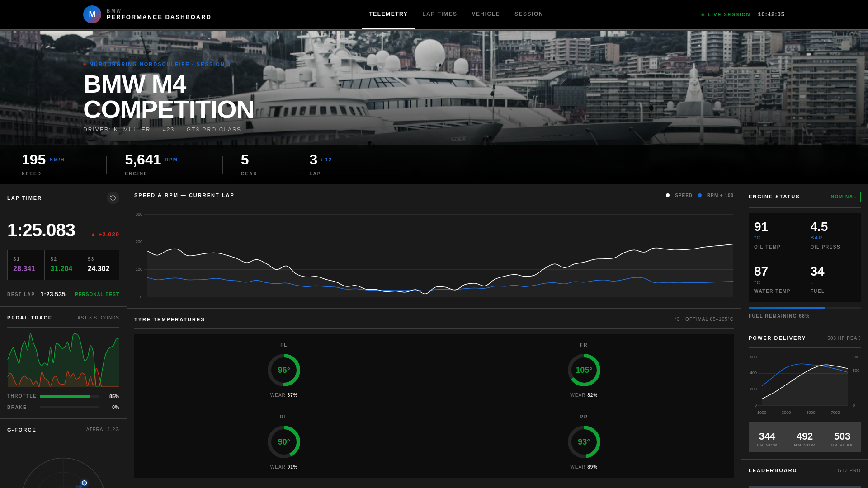Viewport: 868px width, 488px height.
Task: Click the RR WEAR 89% label
Action: pos(584,467)
